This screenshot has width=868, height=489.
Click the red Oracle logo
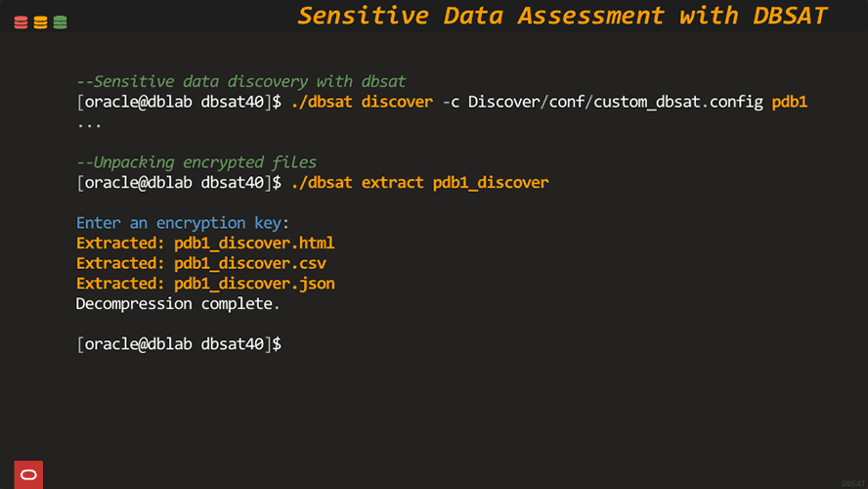28,474
